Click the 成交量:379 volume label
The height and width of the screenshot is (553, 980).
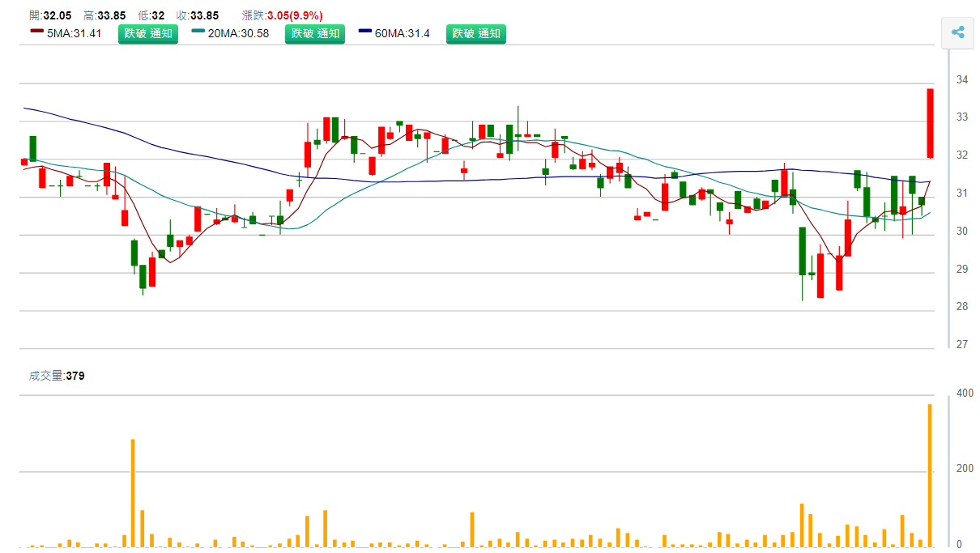coord(57,376)
